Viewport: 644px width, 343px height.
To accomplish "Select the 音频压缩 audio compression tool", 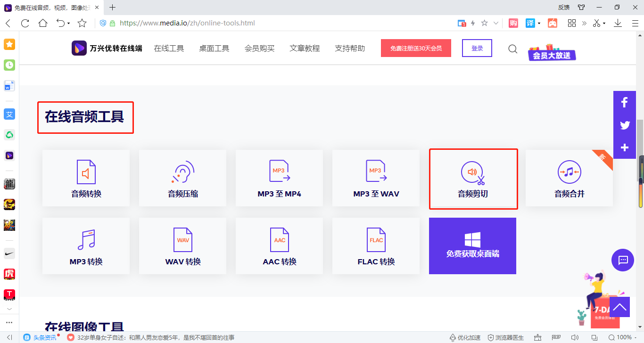I will pos(182,178).
